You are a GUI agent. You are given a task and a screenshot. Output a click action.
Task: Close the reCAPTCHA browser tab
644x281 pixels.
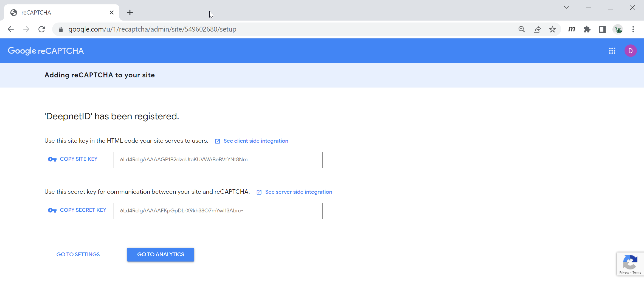pos(112,13)
